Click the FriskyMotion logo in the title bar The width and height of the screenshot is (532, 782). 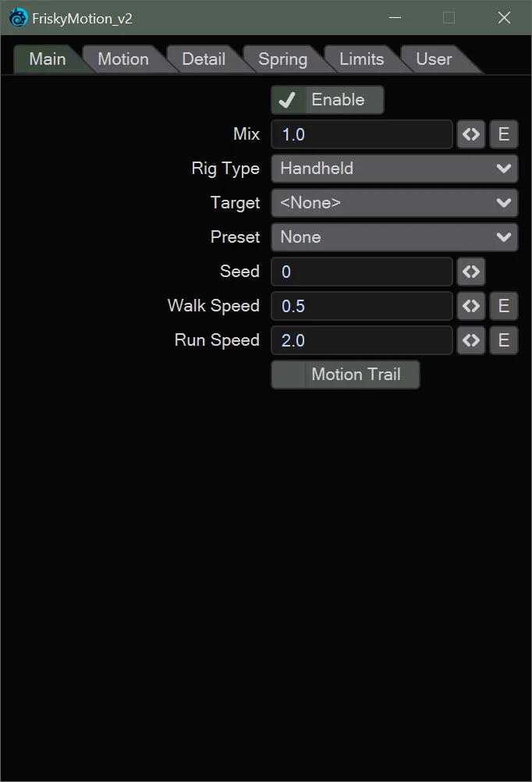pyautogui.click(x=17, y=17)
